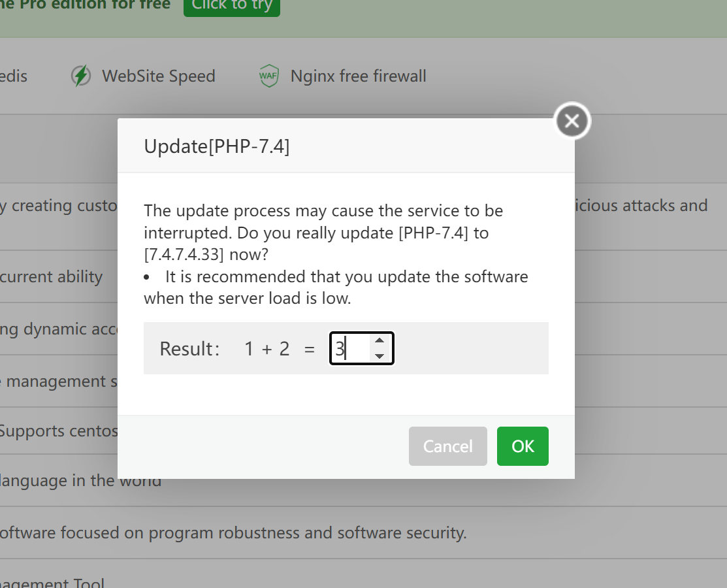Select the Nginx free firewall label
The width and height of the screenshot is (727, 588).
coord(358,76)
